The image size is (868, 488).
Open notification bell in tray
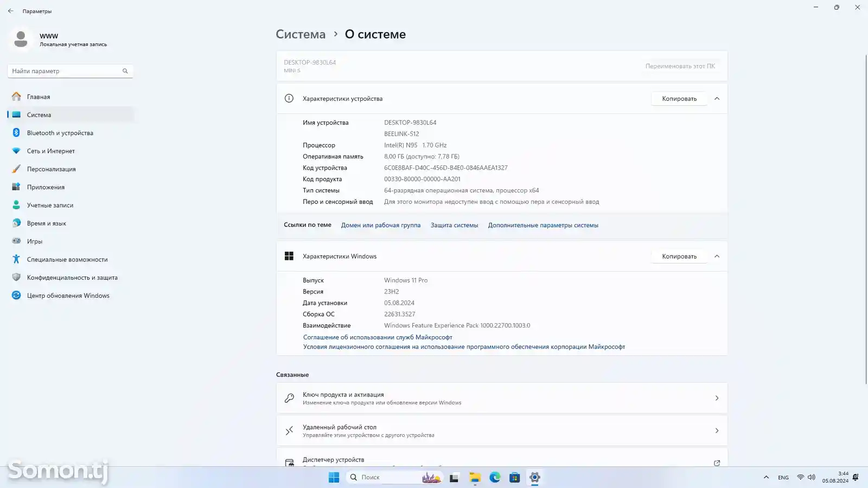click(x=856, y=477)
